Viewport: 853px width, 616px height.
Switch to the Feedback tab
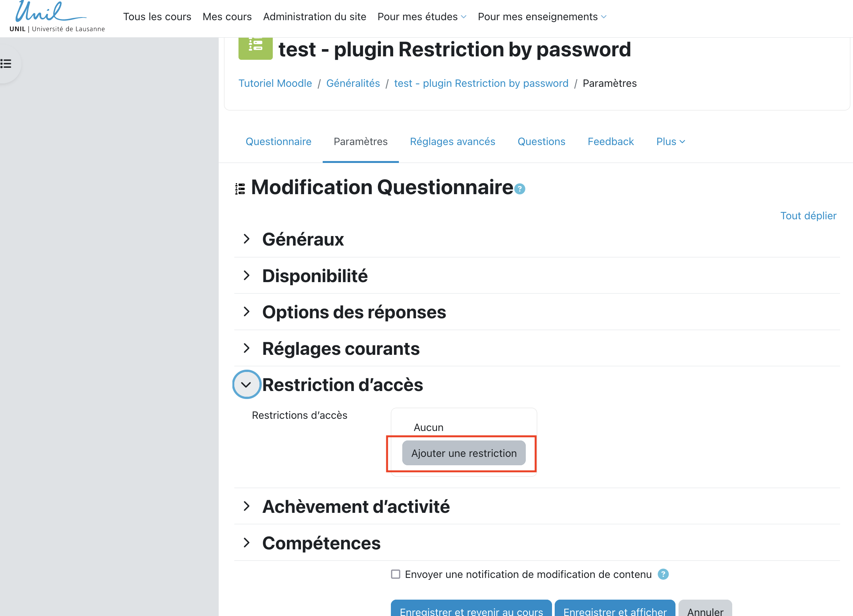click(x=610, y=142)
